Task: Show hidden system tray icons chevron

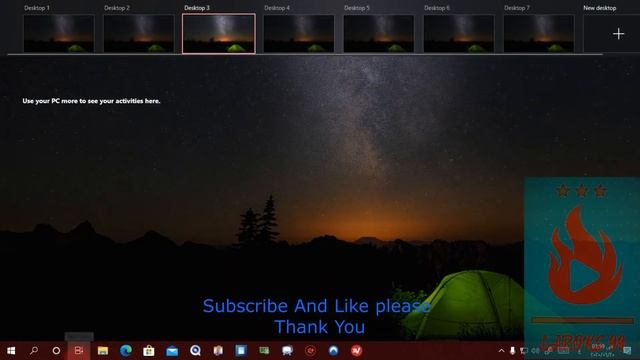Action: click(502, 351)
